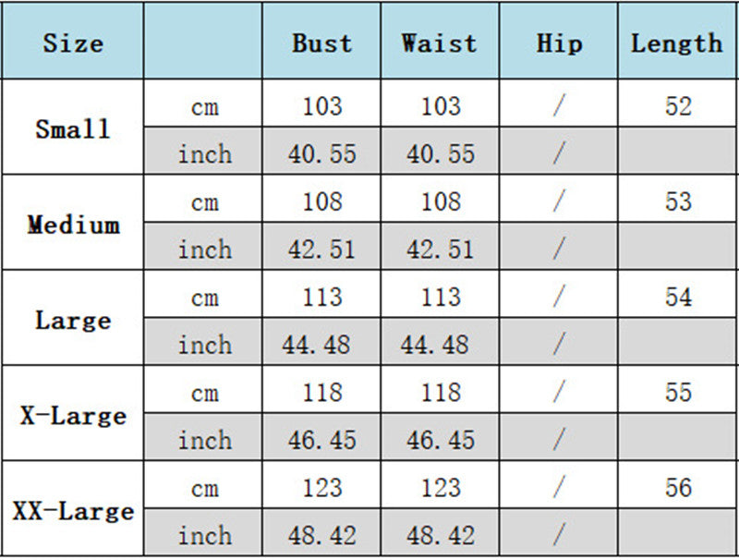The height and width of the screenshot is (560, 739).
Task: Select the X-Large size row label
Action: (73, 416)
